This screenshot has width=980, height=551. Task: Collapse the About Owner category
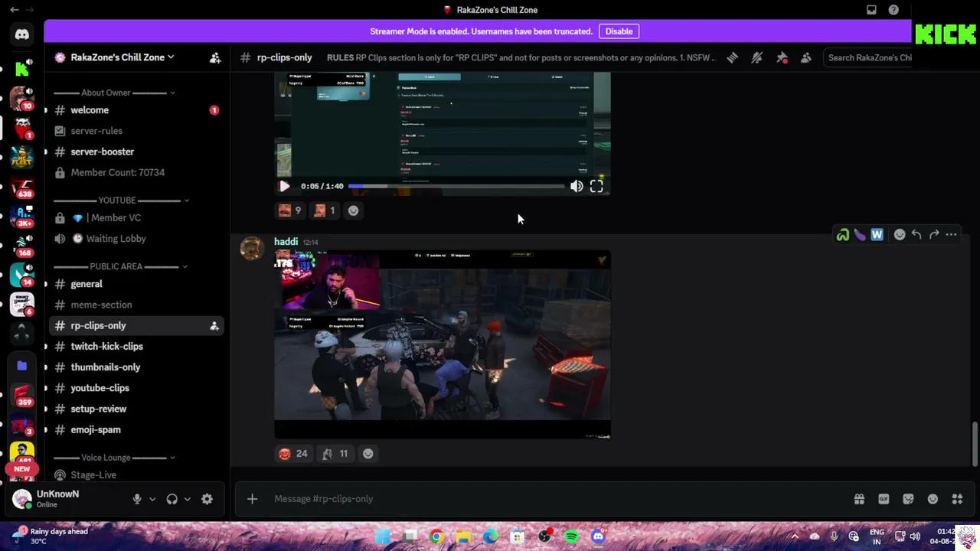click(x=115, y=93)
